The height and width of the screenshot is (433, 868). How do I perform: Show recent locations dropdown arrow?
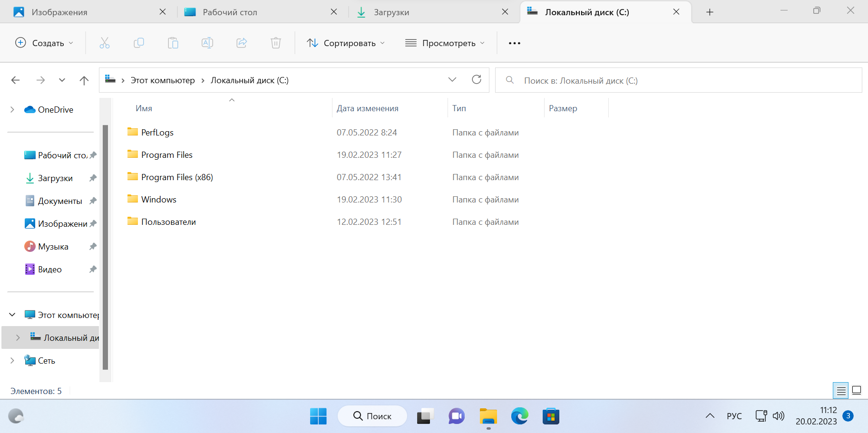click(x=62, y=80)
